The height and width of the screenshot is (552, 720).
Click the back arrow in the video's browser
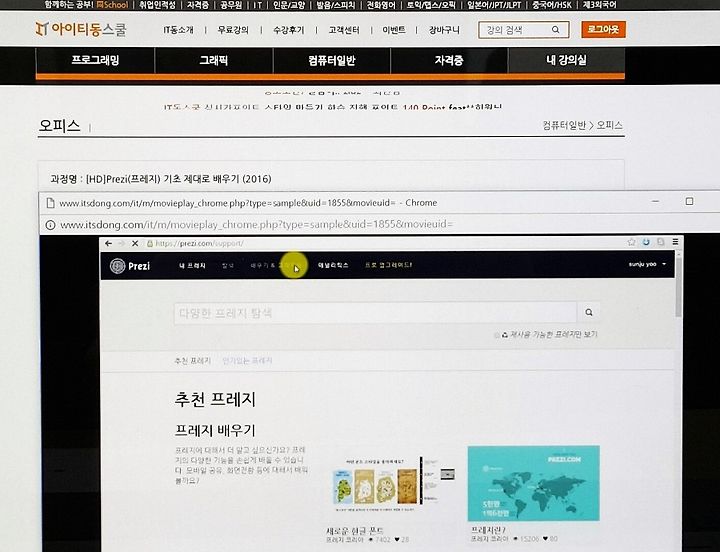coord(108,243)
